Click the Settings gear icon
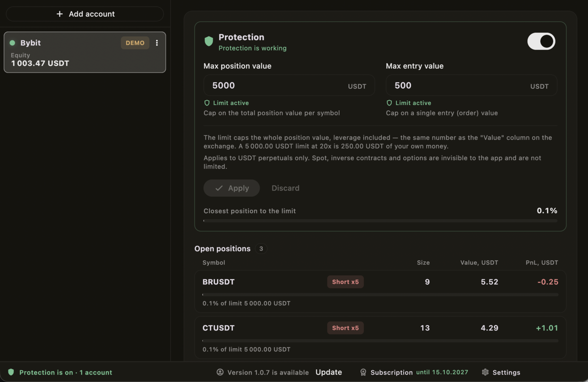This screenshot has height=382, width=588. tap(485, 372)
